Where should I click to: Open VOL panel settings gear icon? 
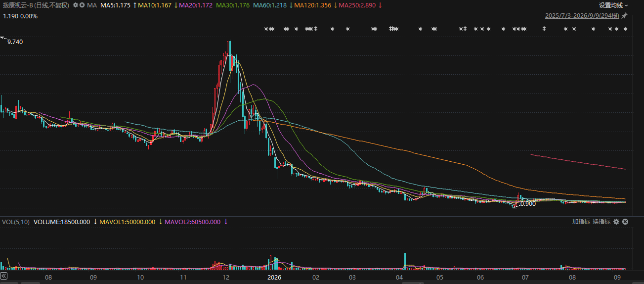pyautogui.click(x=616, y=222)
